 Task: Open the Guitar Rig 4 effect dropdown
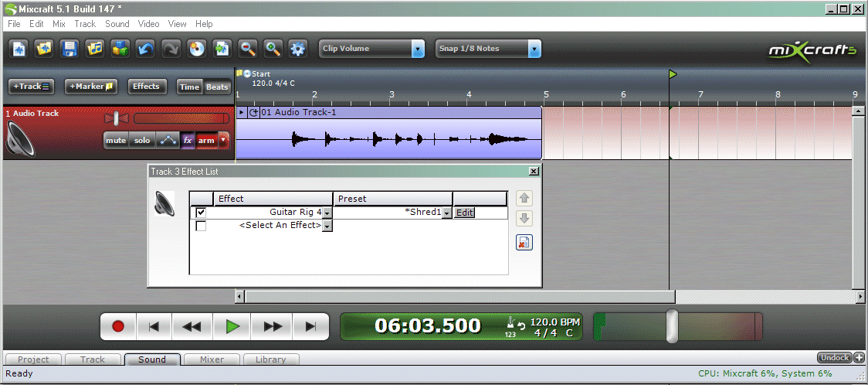[x=327, y=213]
